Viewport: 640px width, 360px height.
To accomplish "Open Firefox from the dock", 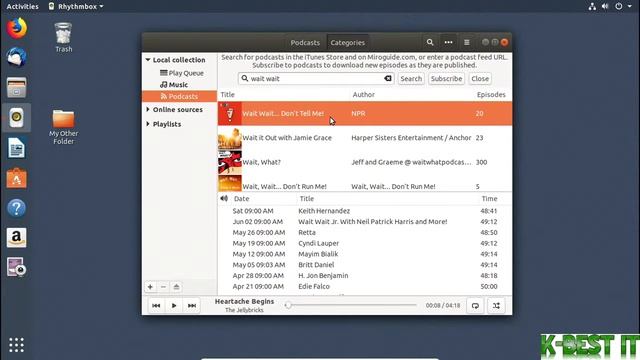I will 16,28.
